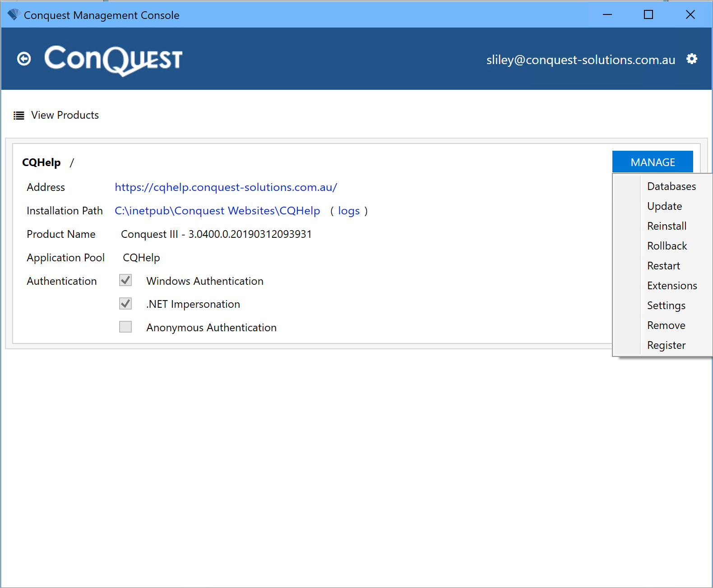Click the Conquest app icon in title bar
The height and width of the screenshot is (588, 713).
pyautogui.click(x=14, y=15)
